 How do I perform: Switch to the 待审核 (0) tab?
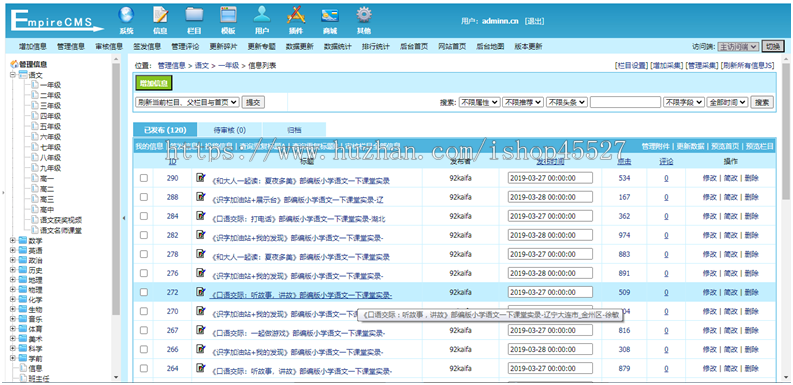(x=230, y=130)
